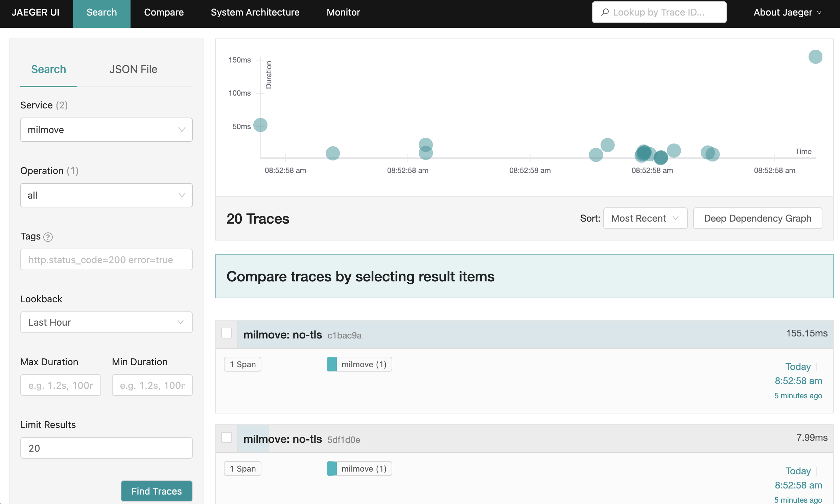
Task: Click the Limit Results input field
Action: coord(107,448)
